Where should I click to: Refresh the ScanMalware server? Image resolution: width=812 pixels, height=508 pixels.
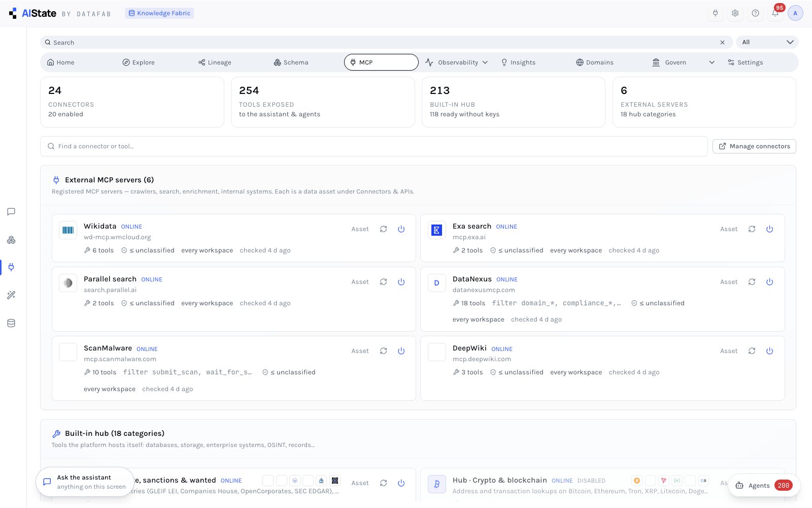pyautogui.click(x=384, y=351)
